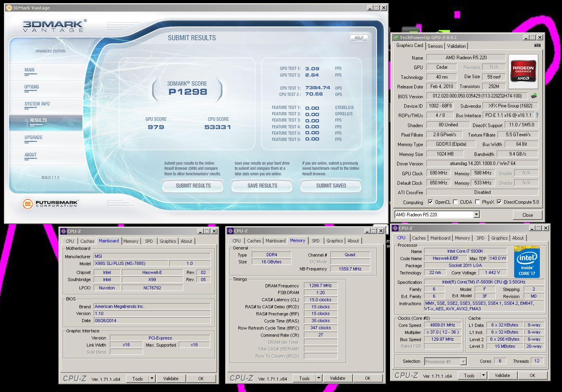Open About tab in Memory CPU-Z window

coord(353,241)
